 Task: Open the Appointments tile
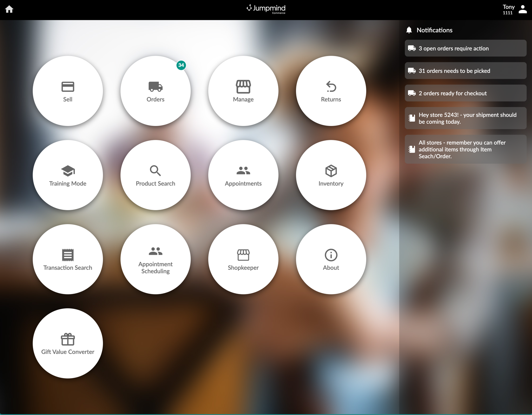tap(243, 175)
